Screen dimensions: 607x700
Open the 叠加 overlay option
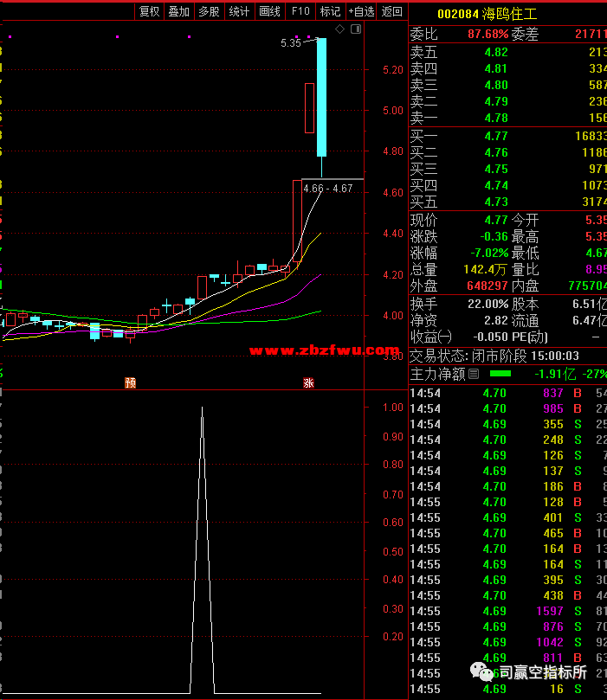point(179,11)
